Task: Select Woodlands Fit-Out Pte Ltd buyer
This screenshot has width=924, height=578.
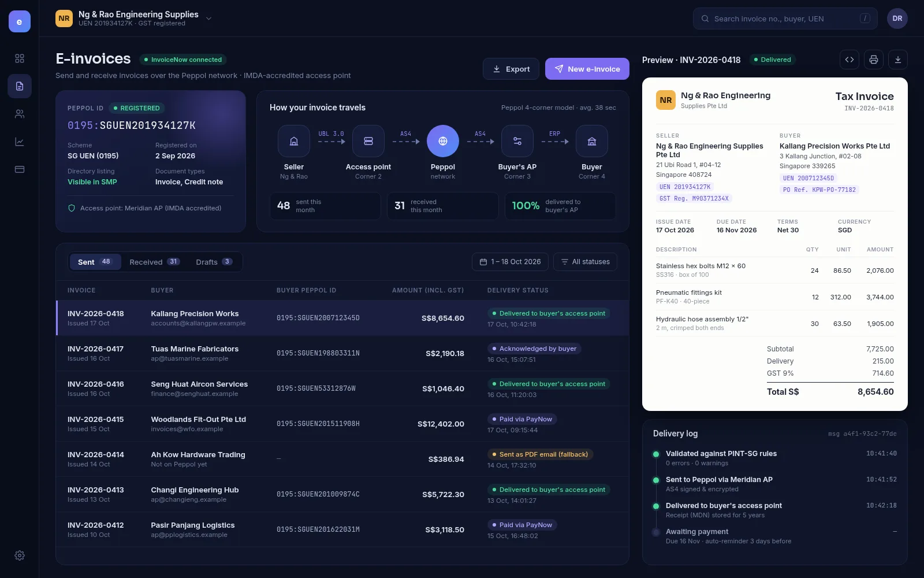Action: pyautogui.click(x=199, y=419)
